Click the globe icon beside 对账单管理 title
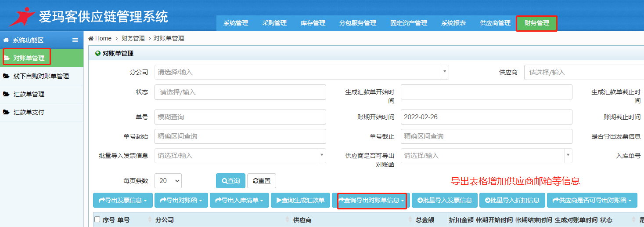This screenshot has width=644, height=227. click(98, 53)
